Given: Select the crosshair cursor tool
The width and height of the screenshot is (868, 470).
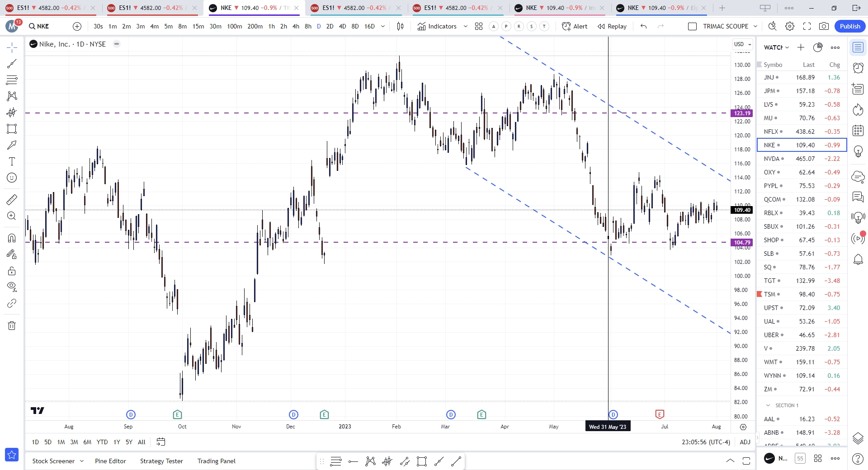Looking at the screenshot, I should click(x=12, y=47).
